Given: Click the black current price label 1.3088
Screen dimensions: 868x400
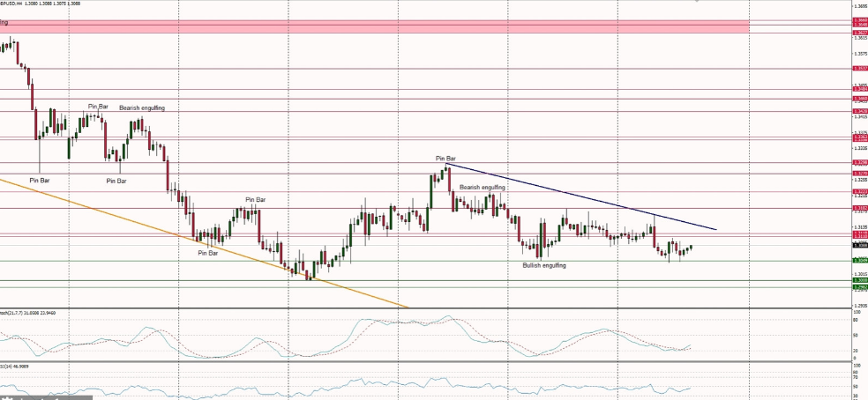Looking at the screenshot, I should point(858,245).
